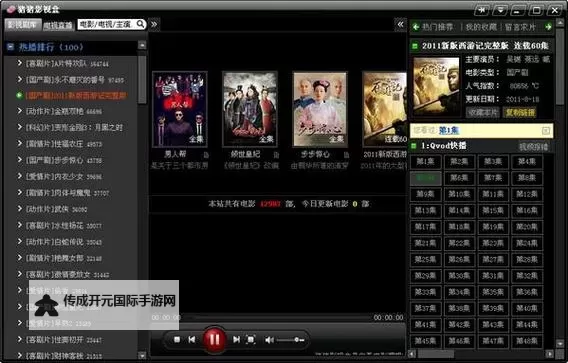Screen dimensions: 568x363
Task: Click left list scrollbar down arrow
Action: [x=142, y=355]
